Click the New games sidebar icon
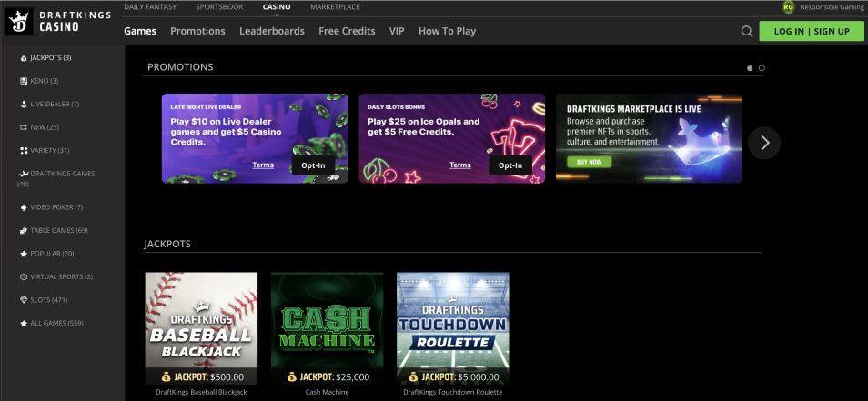This screenshot has width=868, height=401. tap(24, 127)
